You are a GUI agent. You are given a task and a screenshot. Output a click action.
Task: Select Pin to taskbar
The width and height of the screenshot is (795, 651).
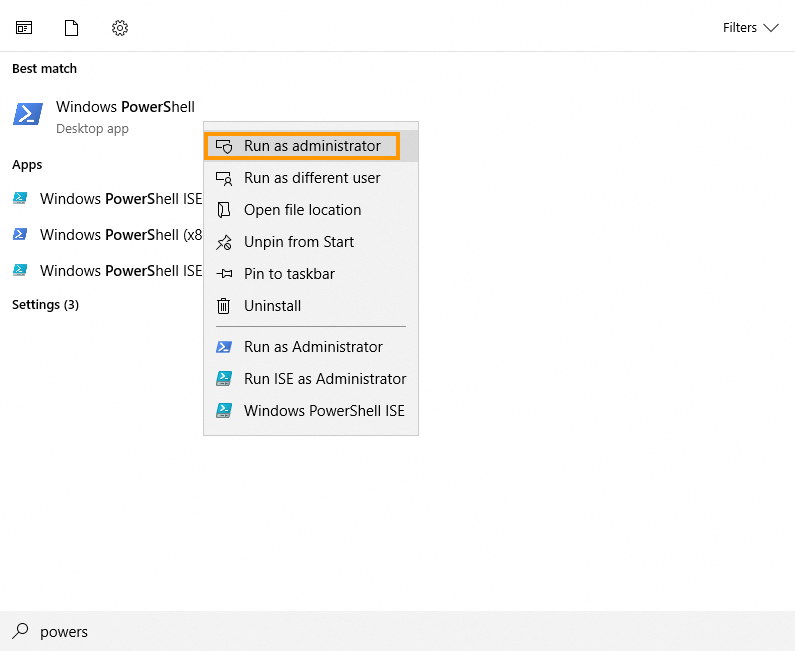tap(311, 274)
